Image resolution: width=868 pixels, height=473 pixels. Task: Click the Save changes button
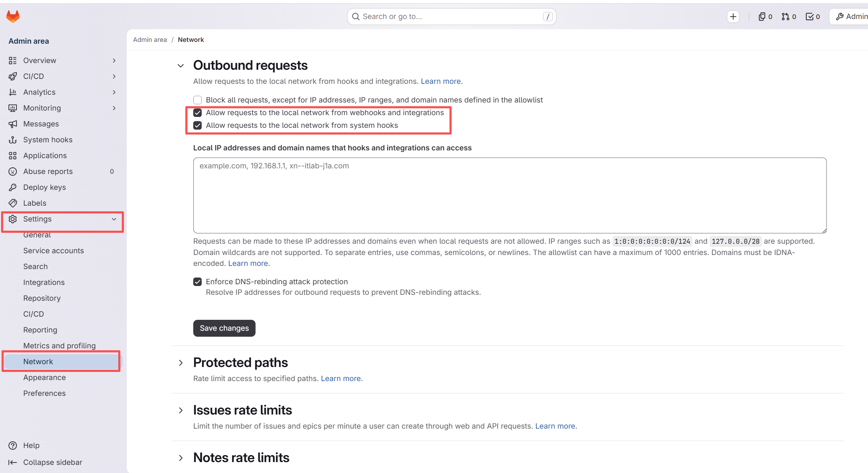(x=224, y=328)
